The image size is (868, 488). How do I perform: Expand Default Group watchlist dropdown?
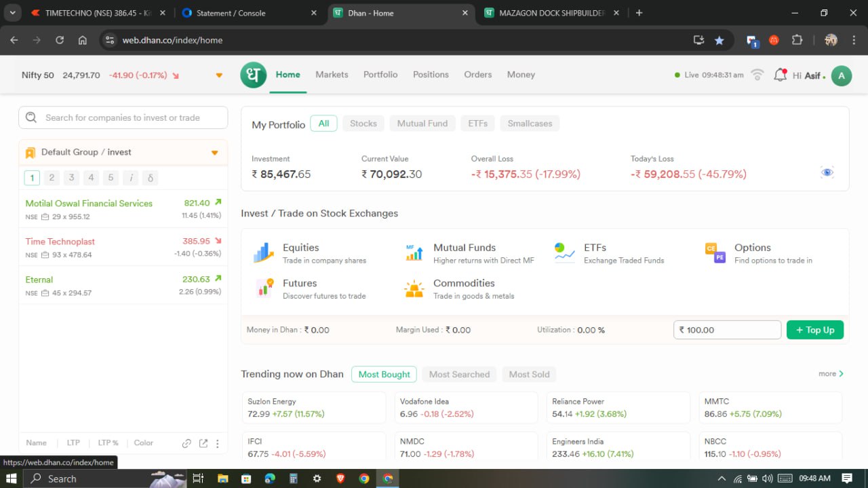(x=215, y=153)
